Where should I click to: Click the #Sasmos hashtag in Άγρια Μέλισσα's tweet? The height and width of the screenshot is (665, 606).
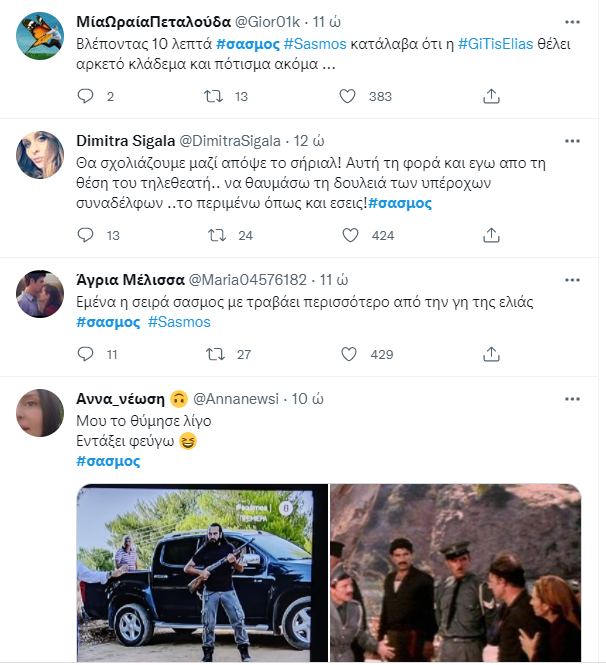(179, 322)
